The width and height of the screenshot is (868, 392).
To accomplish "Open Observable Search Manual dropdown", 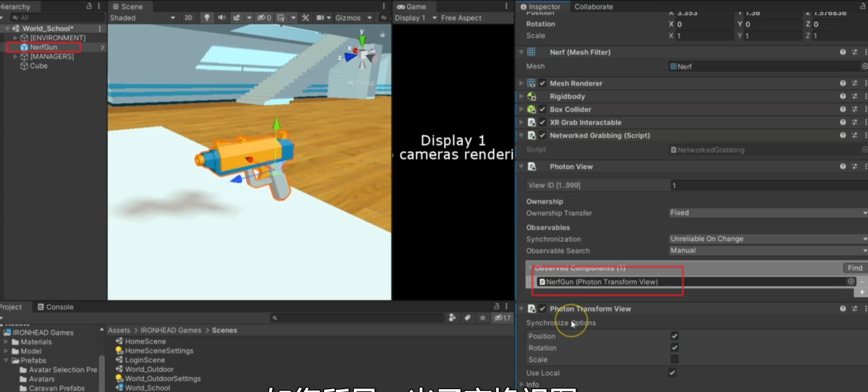I will (768, 251).
